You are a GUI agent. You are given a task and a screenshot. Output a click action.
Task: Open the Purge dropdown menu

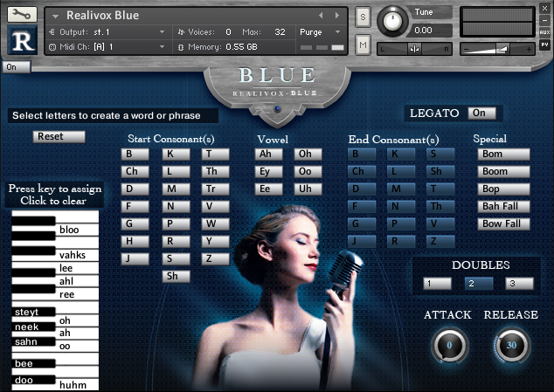pos(320,32)
